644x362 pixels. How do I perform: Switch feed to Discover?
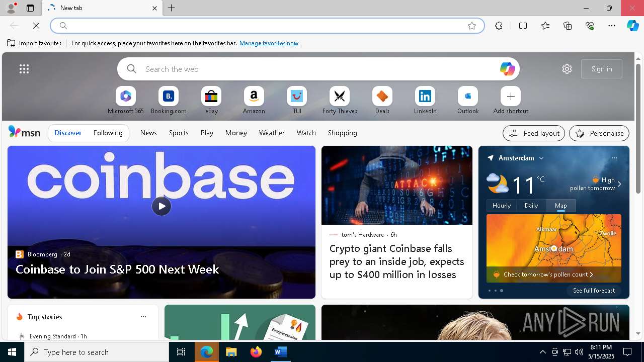(x=68, y=133)
